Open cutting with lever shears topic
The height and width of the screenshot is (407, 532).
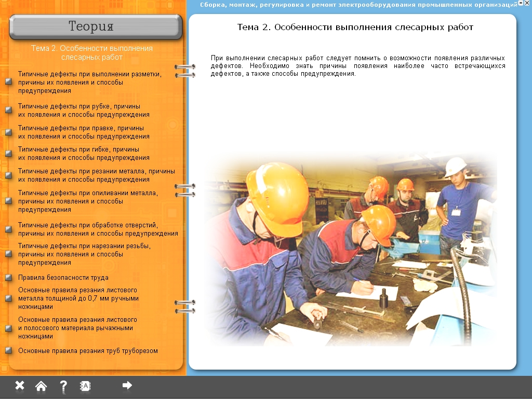tap(77, 328)
